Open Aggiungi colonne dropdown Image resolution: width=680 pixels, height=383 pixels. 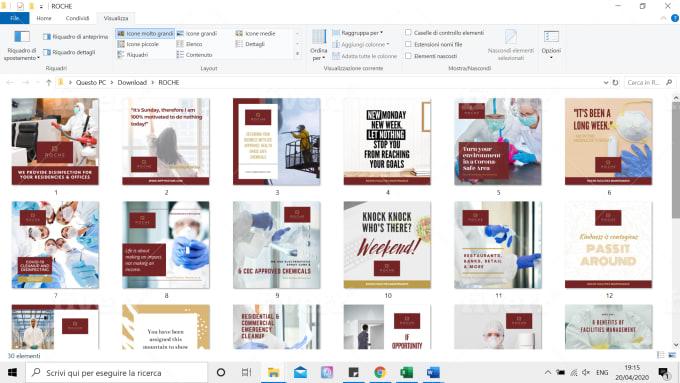361,45
